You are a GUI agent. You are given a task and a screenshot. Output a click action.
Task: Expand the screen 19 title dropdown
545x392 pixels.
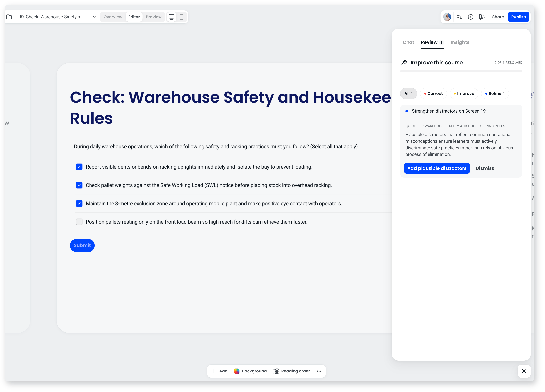[94, 17]
